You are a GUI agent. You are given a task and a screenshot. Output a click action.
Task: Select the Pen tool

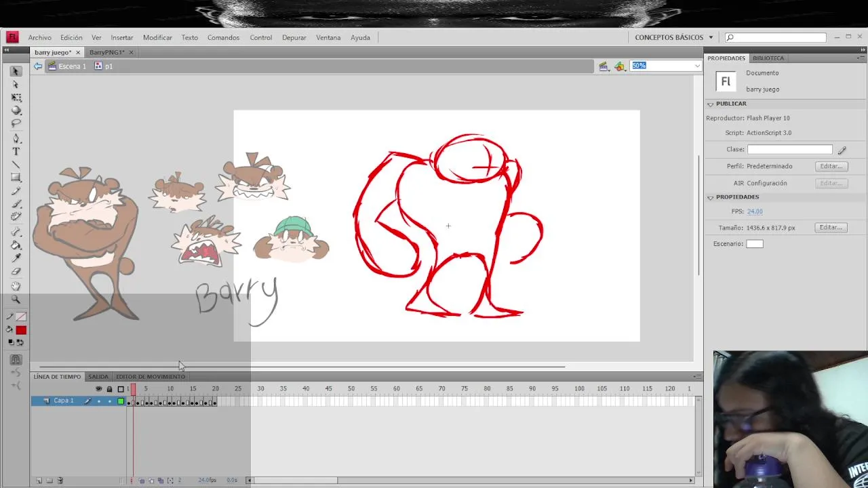(16, 138)
